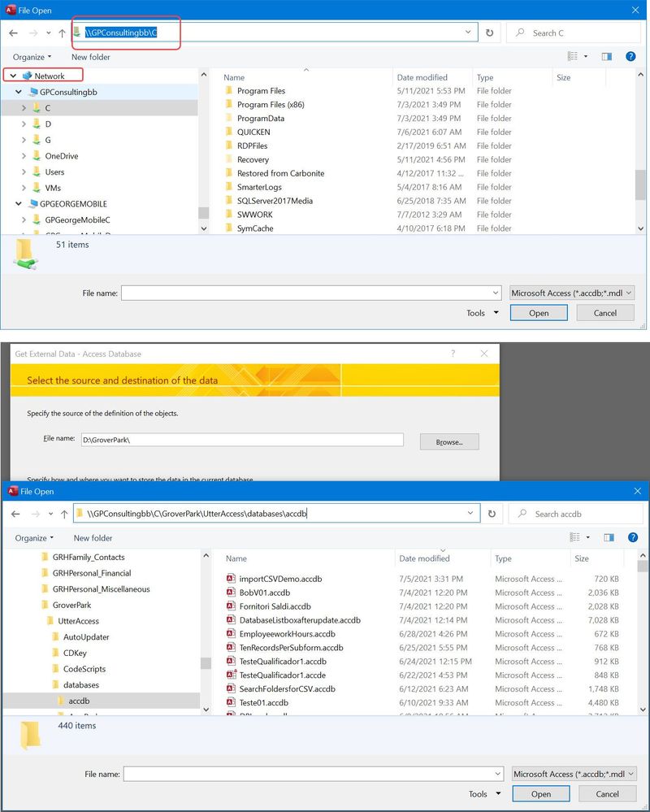The width and height of the screenshot is (650, 812).
Task: Click File name field in bottom dialog
Action: [x=313, y=774]
